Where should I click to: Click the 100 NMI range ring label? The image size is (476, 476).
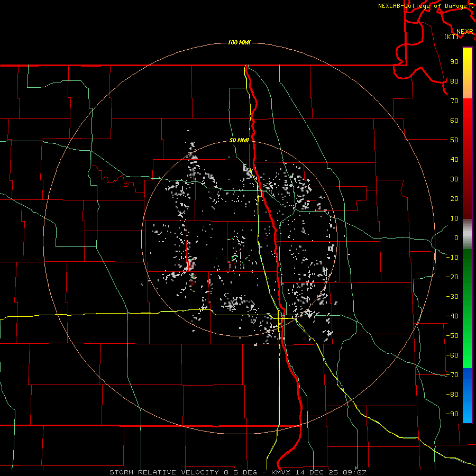239,42
